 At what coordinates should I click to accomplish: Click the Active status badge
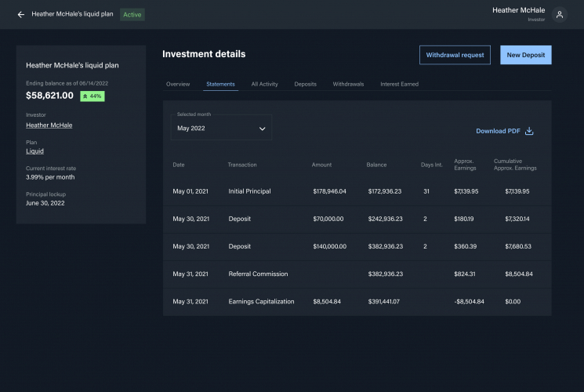click(x=132, y=15)
